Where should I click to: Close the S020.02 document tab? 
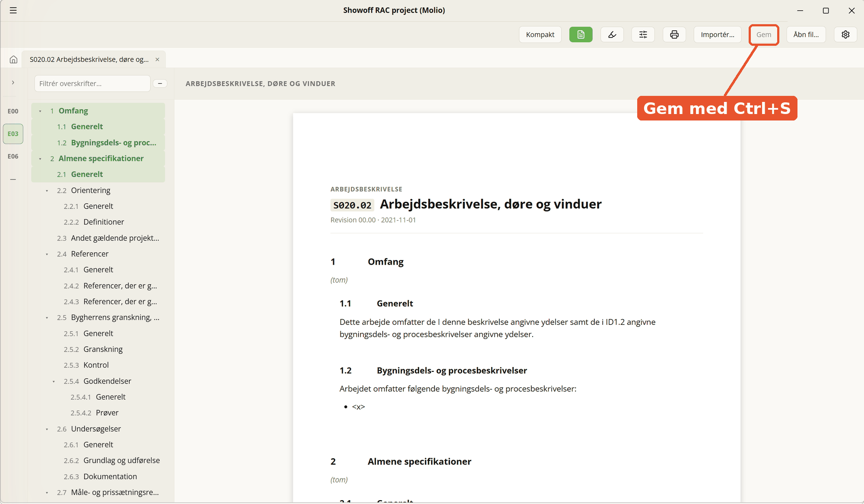157,60
